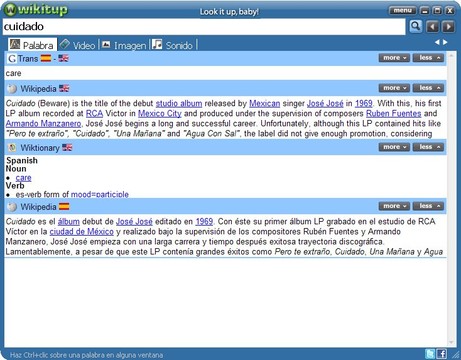Switch to the Video tab
Image resolution: width=461 pixels, height=360 pixels.
(x=79, y=45)
